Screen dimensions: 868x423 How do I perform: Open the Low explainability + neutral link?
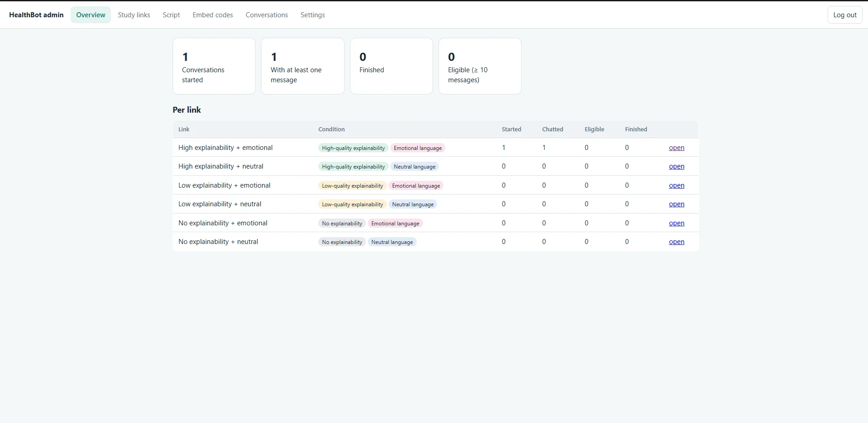tap(676, 204)
